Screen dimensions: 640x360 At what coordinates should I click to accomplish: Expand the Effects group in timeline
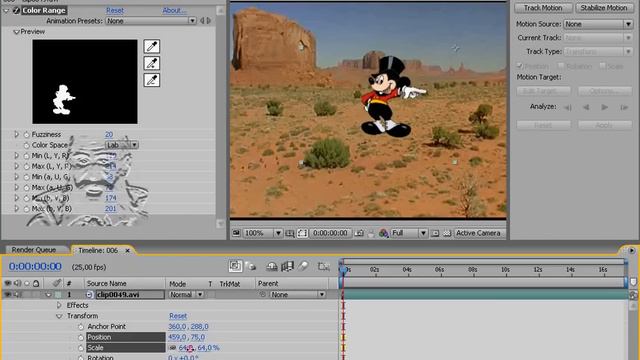59,305
